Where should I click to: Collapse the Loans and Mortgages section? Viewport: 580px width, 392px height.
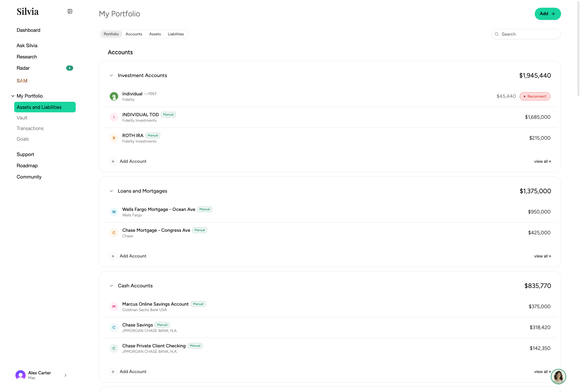click(x=111, y=191)
